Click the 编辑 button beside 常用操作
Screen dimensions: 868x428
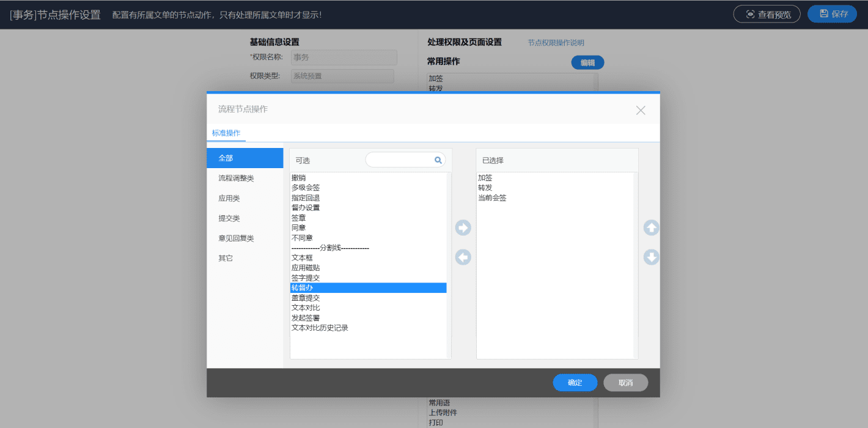pyautogui.click(x=587, y=62)
